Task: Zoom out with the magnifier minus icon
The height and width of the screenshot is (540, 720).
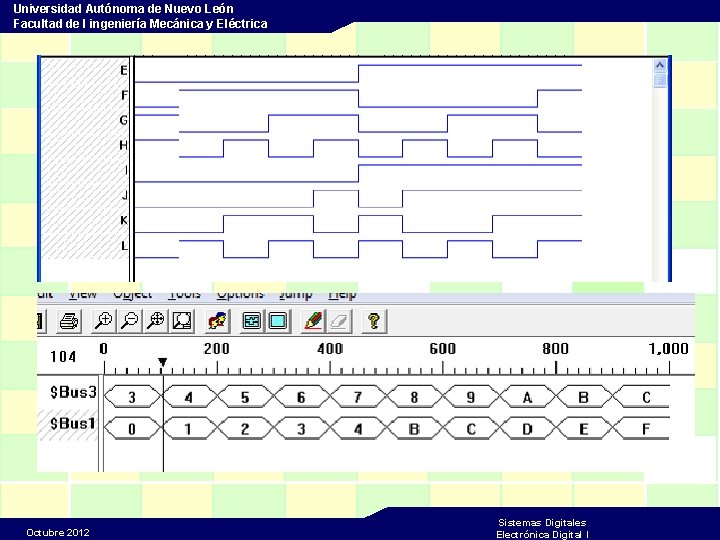Action: [129, 321]
